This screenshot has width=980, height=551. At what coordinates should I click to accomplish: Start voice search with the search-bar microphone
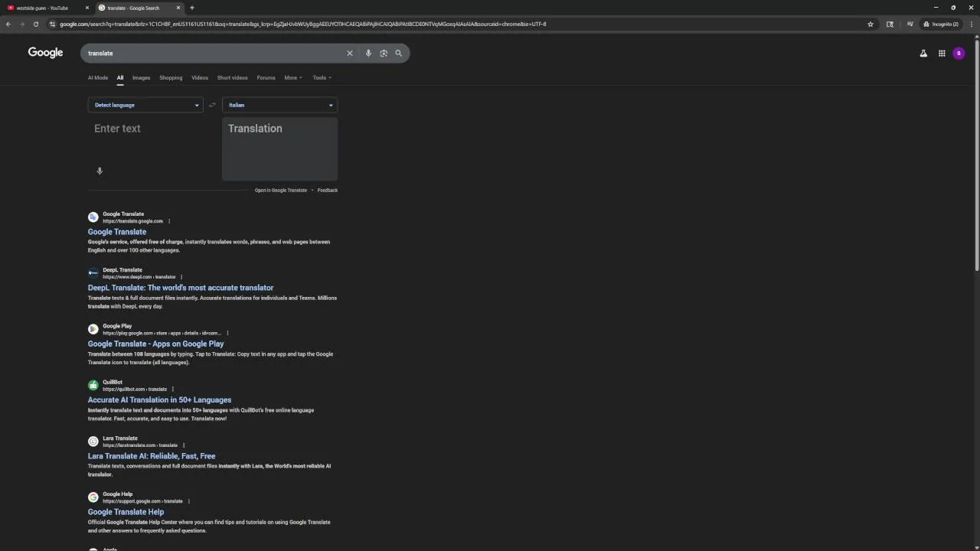tap(368, 53)
